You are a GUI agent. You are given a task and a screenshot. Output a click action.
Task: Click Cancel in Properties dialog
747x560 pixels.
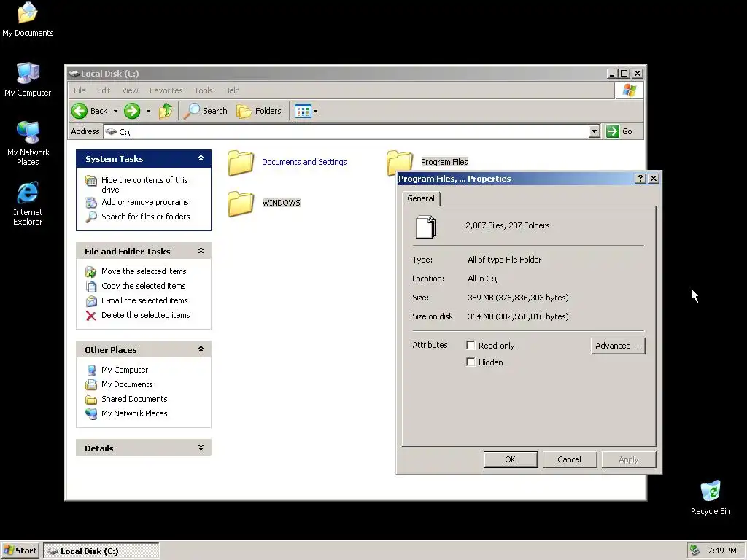tap(569, 459)
